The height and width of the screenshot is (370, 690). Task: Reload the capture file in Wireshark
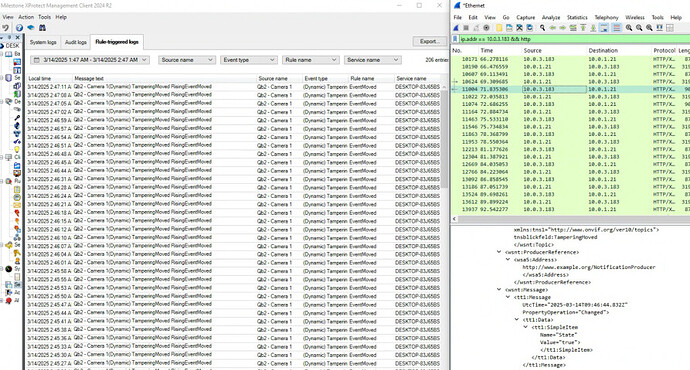[529, 28]
